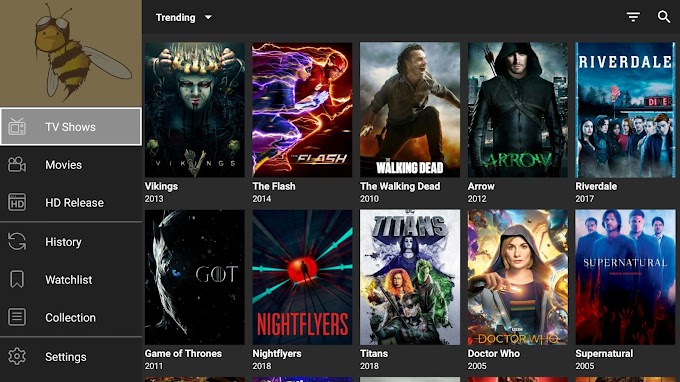Screen dimensions: 680x382
Task: Open the search magnifier icon
Action: tap(664, 17)
